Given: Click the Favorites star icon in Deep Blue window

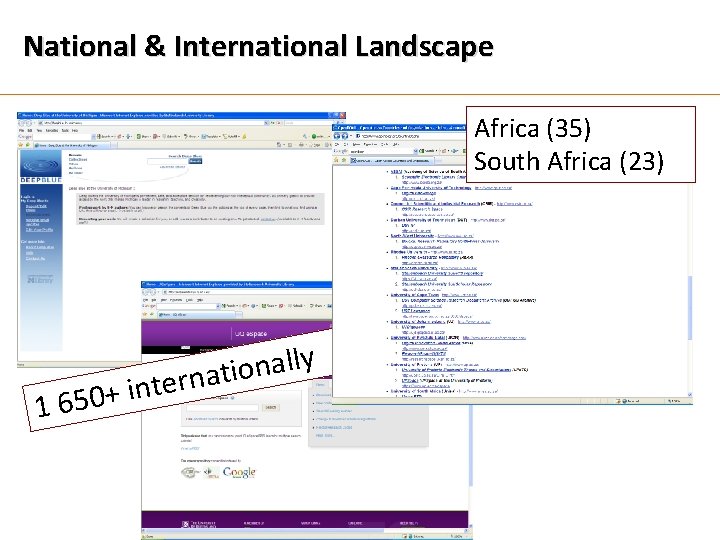Looking at the screenshot, I should [21, 145].
